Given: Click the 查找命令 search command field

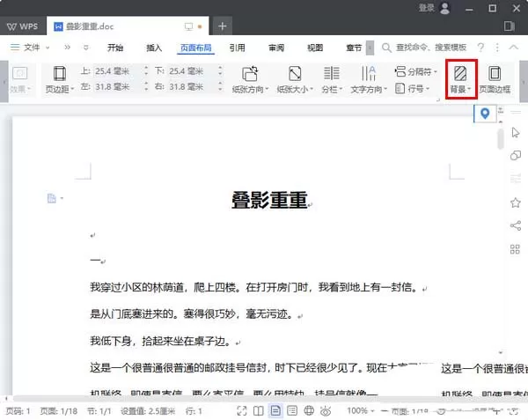Looking at the screenshot, I should [425, 48].
